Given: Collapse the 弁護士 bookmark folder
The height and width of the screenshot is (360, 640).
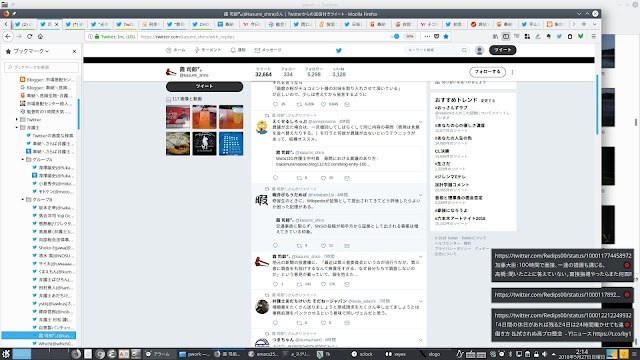Looking at the screenshot, I should (17, 127).
